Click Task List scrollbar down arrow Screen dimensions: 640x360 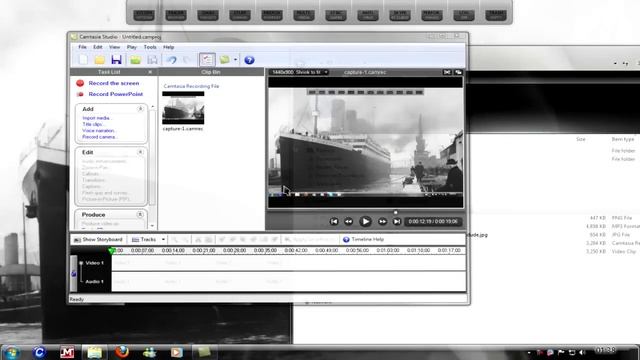click(153, 226)
